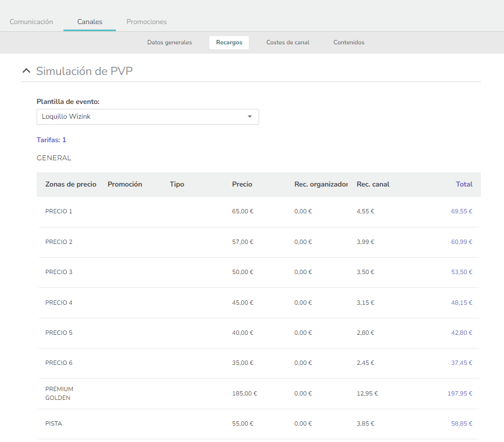Select the PISTA row name
This screenshot has width=504, height=442.
[x=54, y=423]
